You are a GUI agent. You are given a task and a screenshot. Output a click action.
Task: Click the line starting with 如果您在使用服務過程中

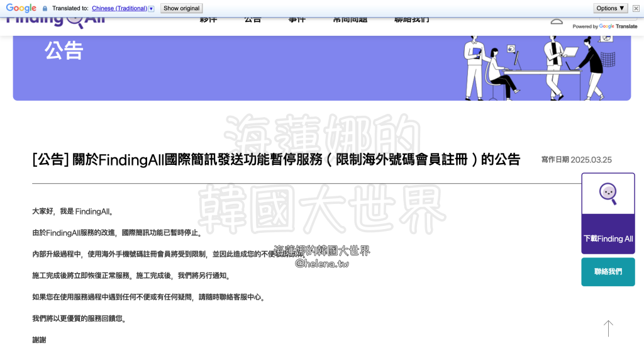[x=150, y=297]
